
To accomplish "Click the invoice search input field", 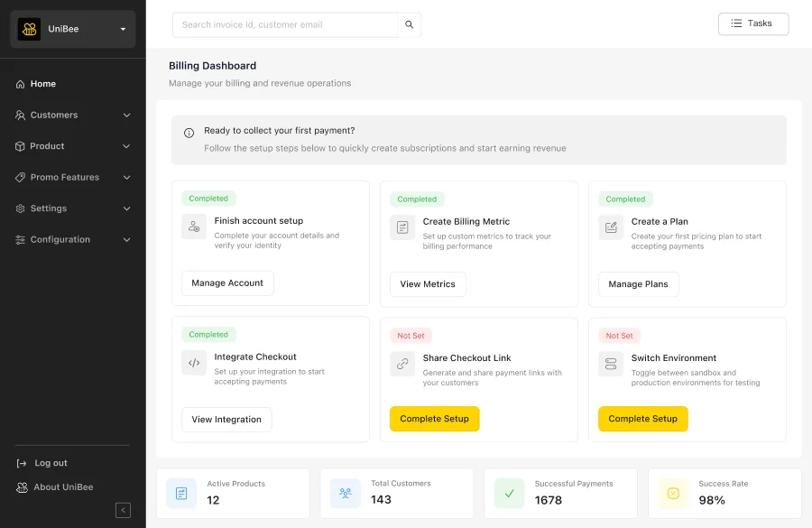I will [280, 24].
